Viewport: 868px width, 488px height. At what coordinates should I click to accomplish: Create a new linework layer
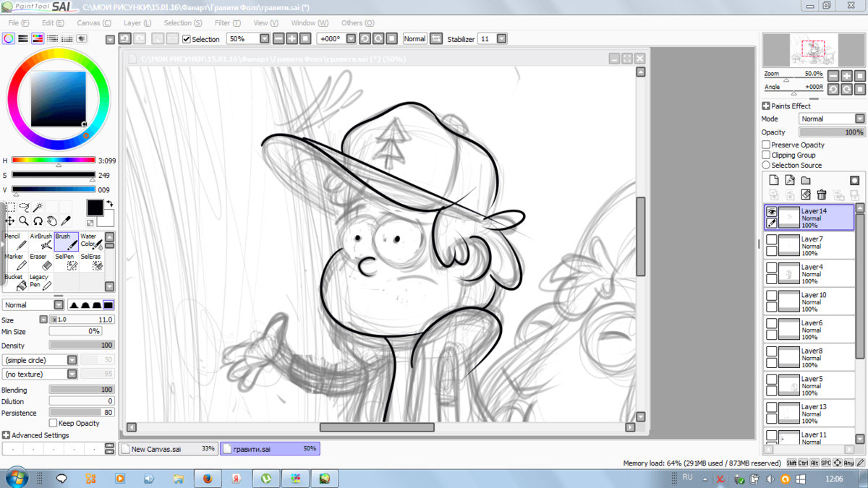(790, 180)
